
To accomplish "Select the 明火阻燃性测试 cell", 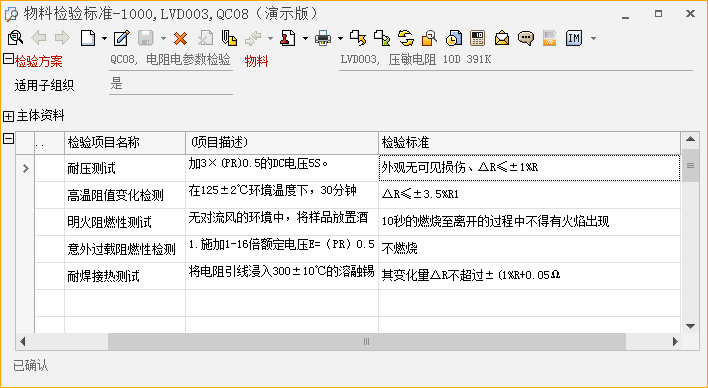I will [125, 222].
